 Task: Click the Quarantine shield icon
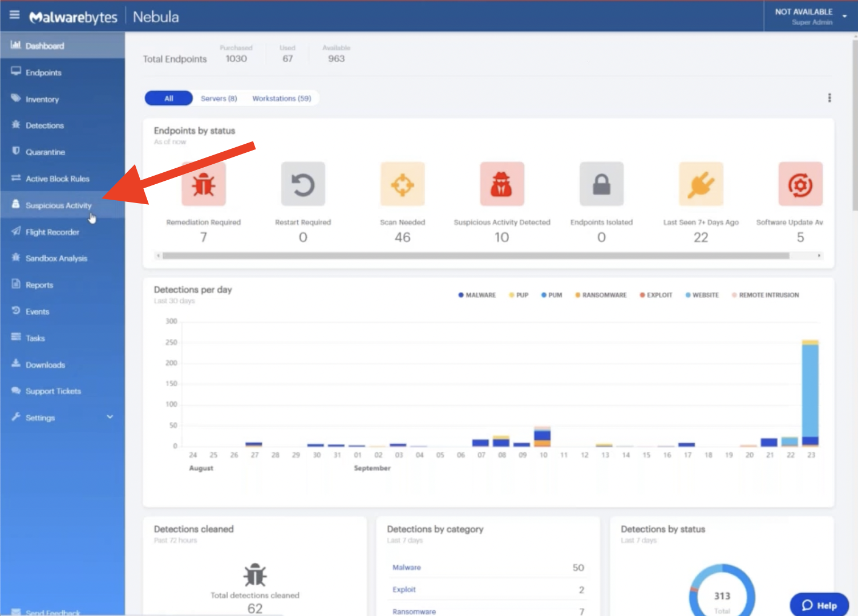tap(15, 151)
